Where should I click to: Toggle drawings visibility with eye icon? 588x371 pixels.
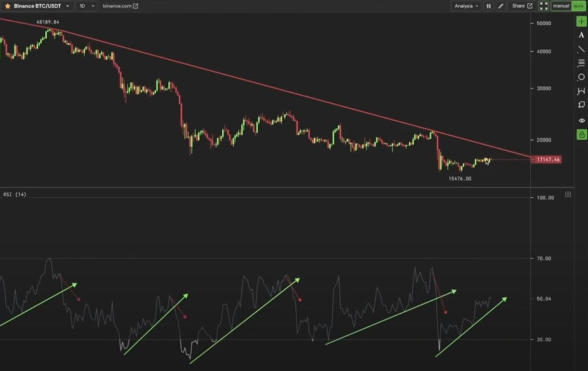[x=582, y=120]
